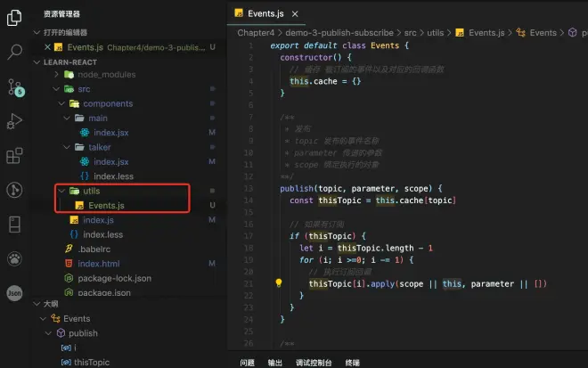Click the notebook icon below the Git icon
The height and width of the screenshot is (368, 588).
(14, 225)
